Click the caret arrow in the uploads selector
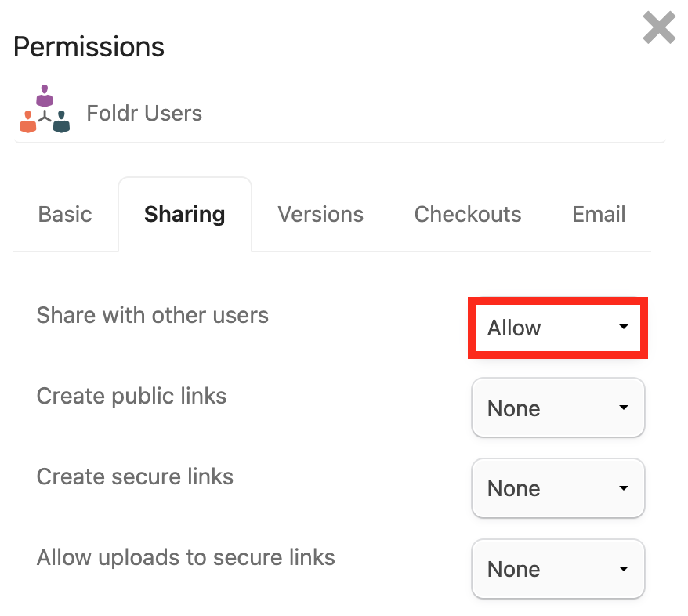688x616 pixels. tap(624, 569)
